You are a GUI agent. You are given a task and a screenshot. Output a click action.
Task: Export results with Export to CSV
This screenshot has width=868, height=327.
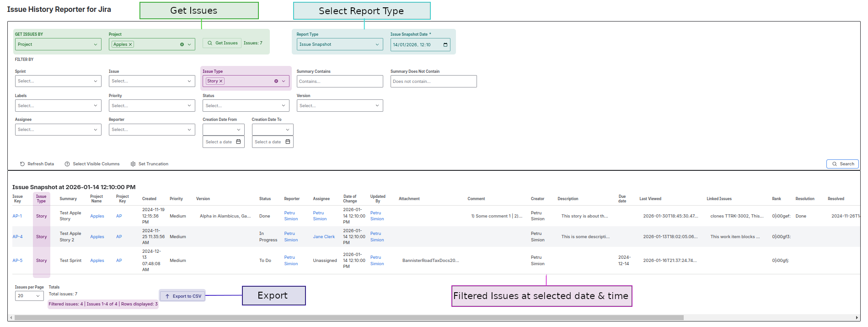click(183, 296)
